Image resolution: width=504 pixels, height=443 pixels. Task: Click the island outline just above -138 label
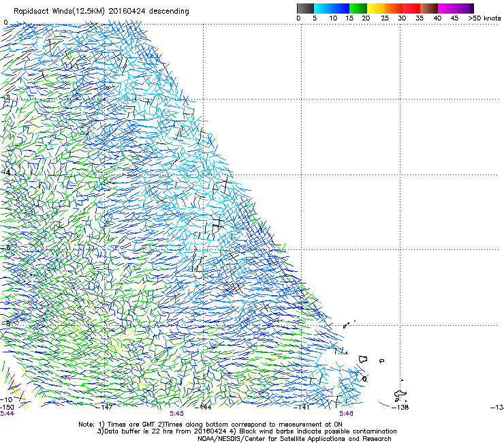(400, 394)
